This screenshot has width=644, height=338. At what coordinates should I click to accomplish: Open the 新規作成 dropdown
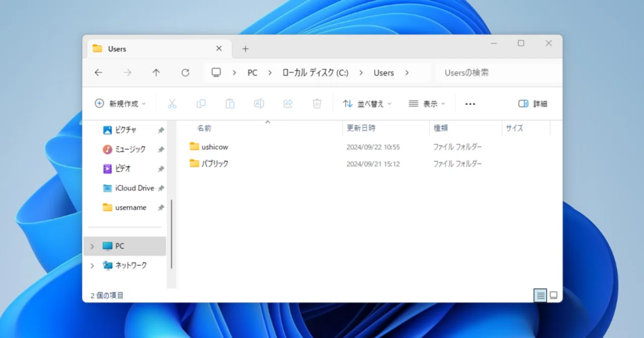(120, 104)
